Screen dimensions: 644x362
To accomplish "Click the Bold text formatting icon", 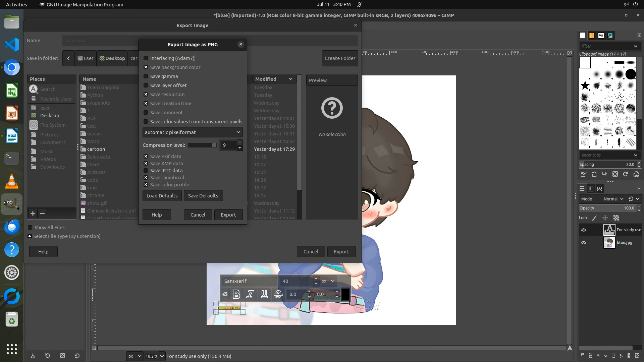I will point(236,294).
